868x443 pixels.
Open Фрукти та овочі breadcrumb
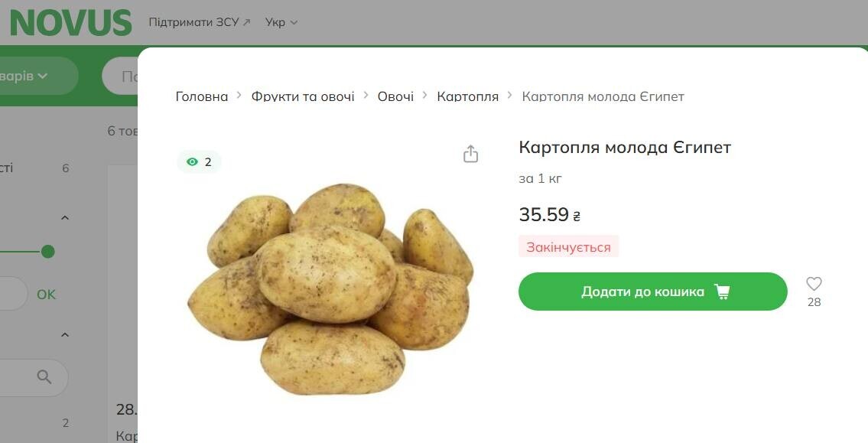tap(303, 96)
